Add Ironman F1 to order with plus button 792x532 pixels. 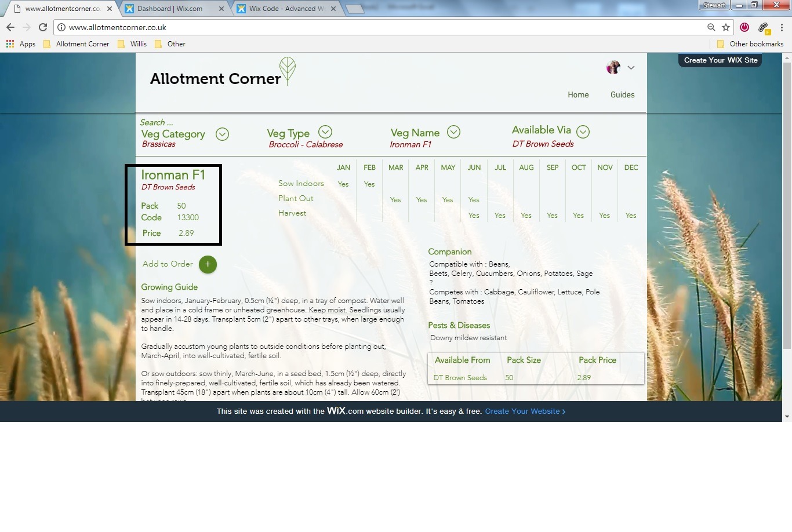coord(208,264)
